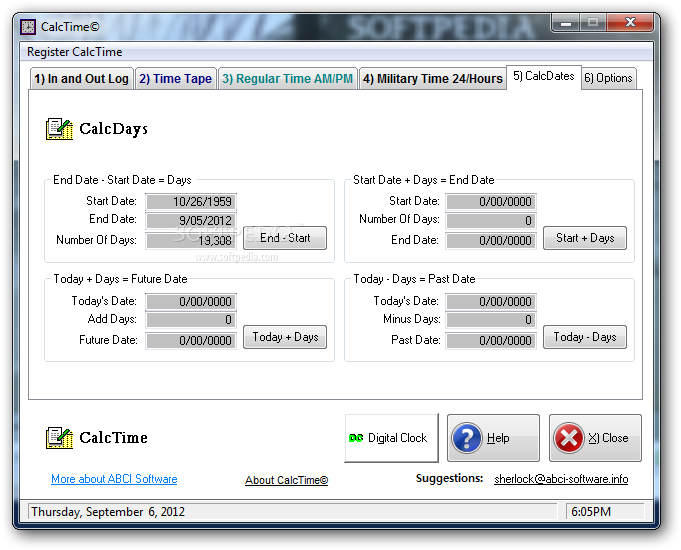Select the 5) CalcDates tab
Image resolution: width=681 pixels, height=550 pixels.
coord(544,76)
